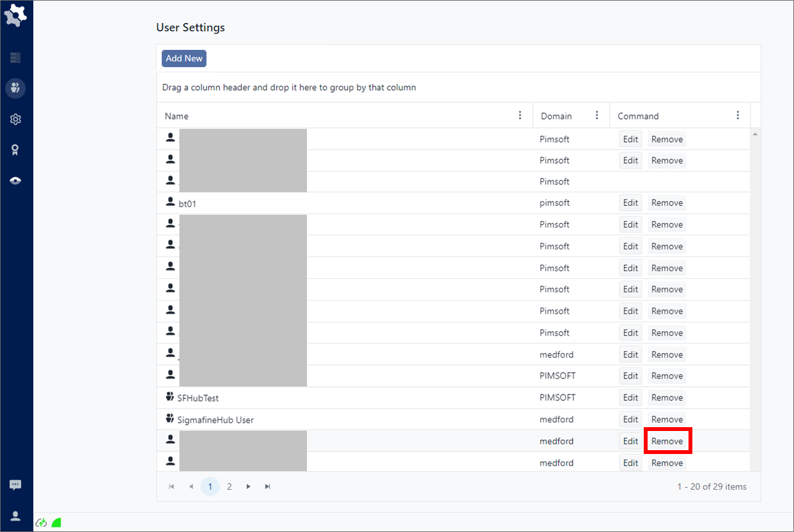This screenshot has width=794, height=532.
Task: Edit the bt01 user
Action: (x=630, y=203)
